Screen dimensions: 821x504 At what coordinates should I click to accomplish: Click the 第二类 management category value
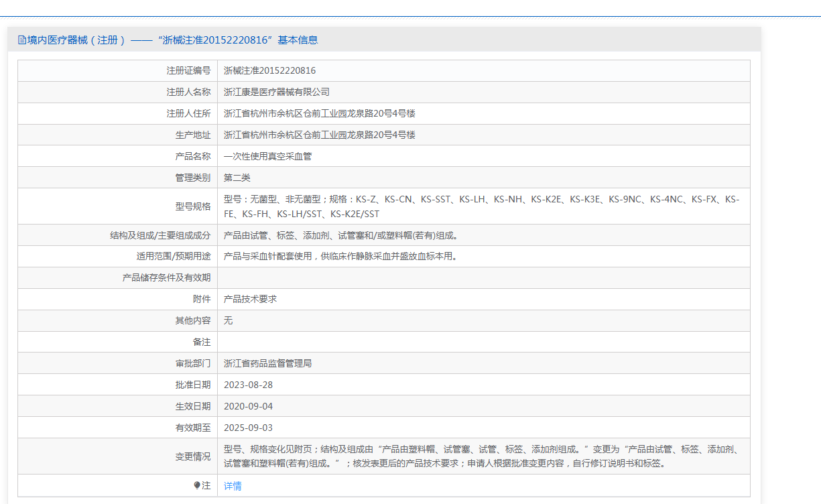pyautogui.click(x=237, y=178)
